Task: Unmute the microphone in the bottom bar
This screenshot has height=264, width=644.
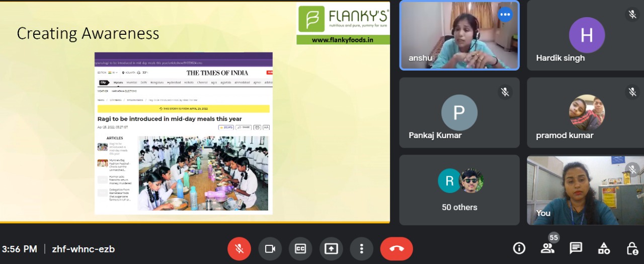Action: pos(239,249)
